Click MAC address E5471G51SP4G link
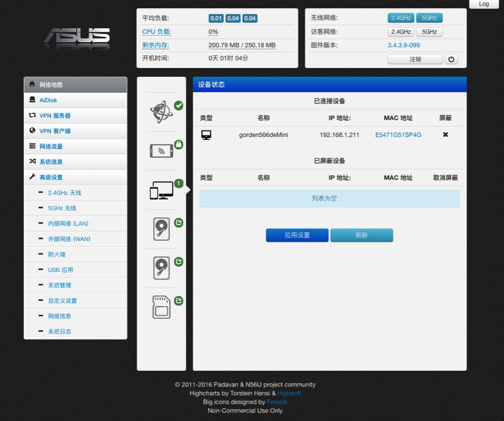The height and width of the screenshot is (421, 504). click(398, 135)
